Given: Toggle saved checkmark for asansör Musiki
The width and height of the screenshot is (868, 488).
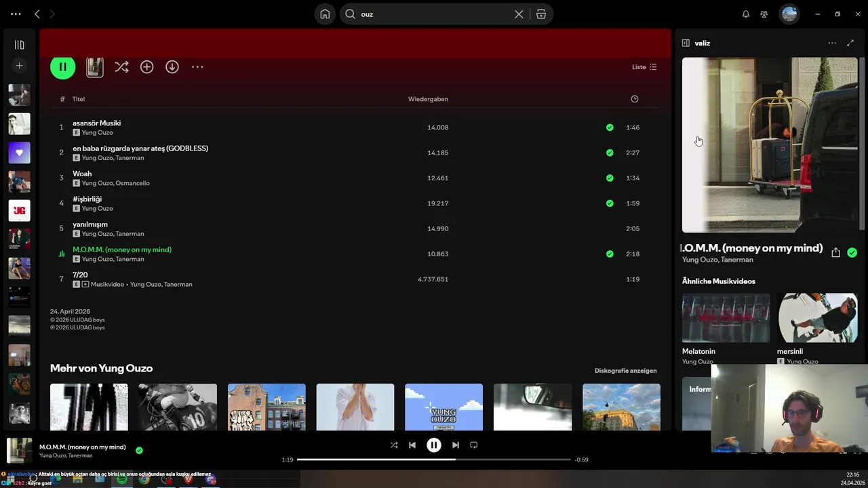Looking at the screenshot, I should tap(610, 127).
